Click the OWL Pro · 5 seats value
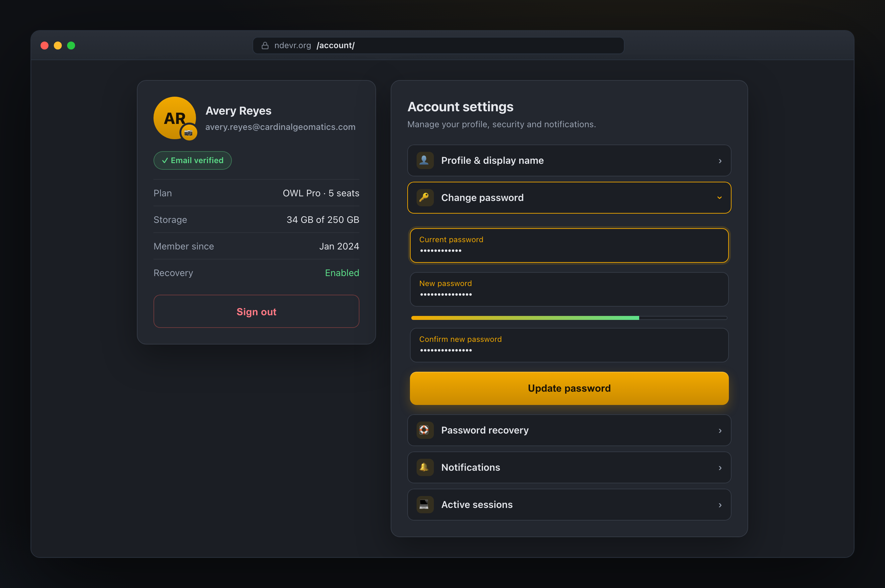The image size is (885, 588). (321, 193)
